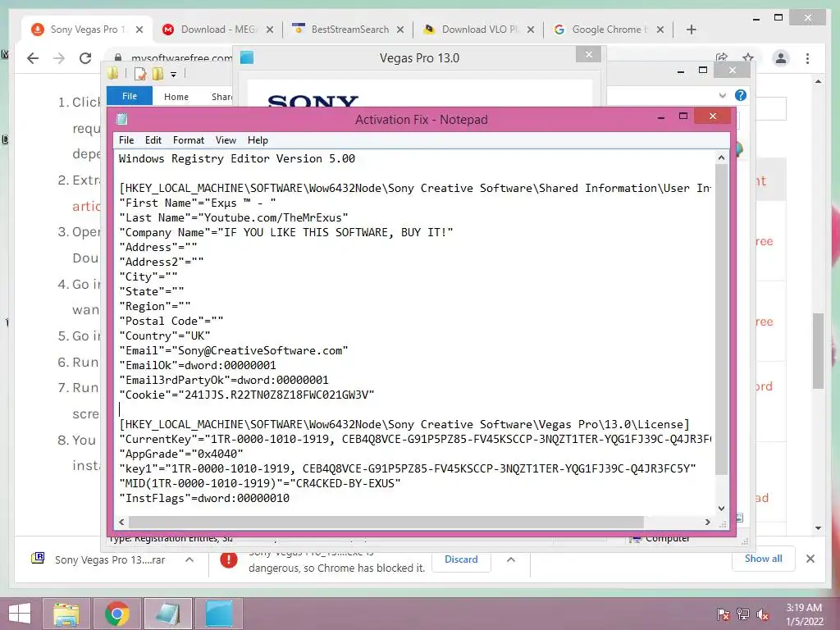Open Explorer quick access toolbar dropdown
The height and width of the screenshot is (630, 840).
click(x=174, y=75)
